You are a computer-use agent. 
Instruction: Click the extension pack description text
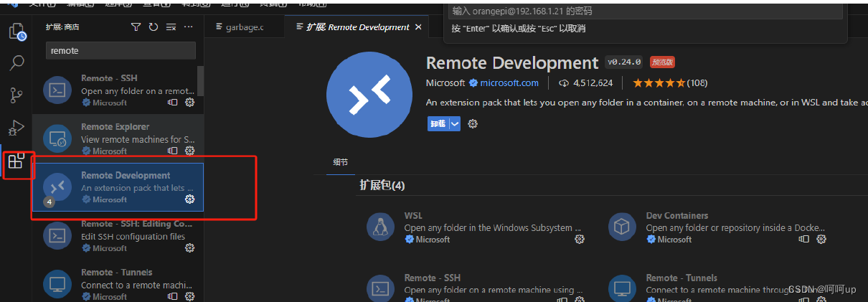click(x=647, y=103)
